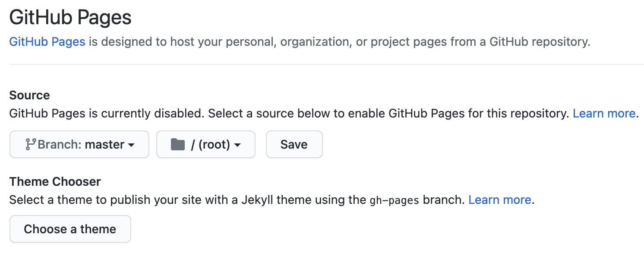Select the master branch name label

click(104, 144)
